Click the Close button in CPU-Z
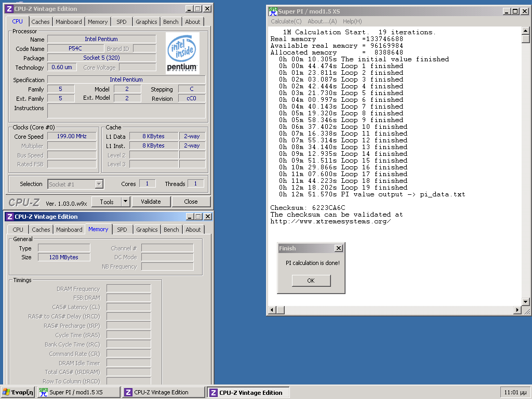Screen dimensions: 532x399 tap(191, 202)
